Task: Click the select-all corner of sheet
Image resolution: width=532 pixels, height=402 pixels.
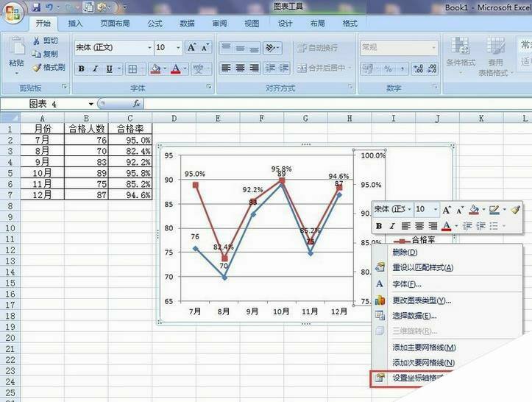Action: (x=10, y=118)
